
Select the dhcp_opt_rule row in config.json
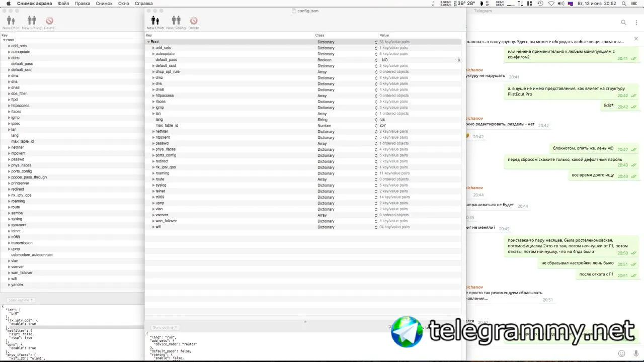coord(303,72)
